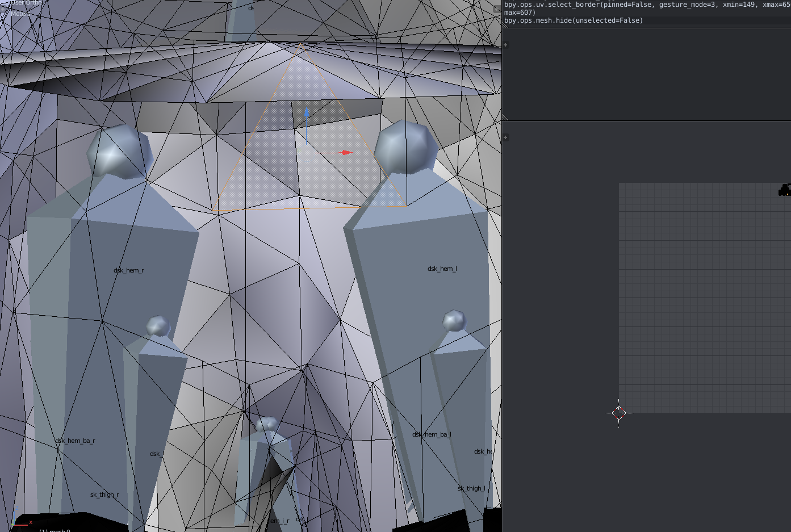791x532 pixels.
Task: Select the large joint sphere above dsk_hem_l
Action: point(405,147)
